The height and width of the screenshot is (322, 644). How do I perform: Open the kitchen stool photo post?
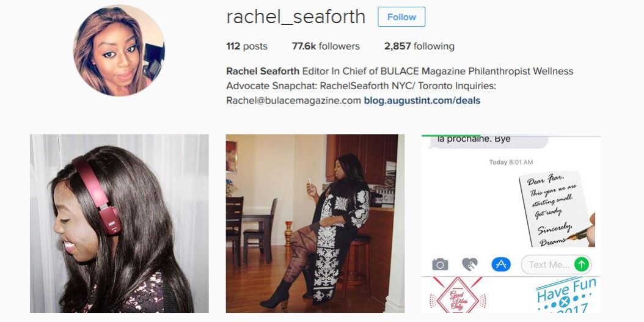(315, 224)
